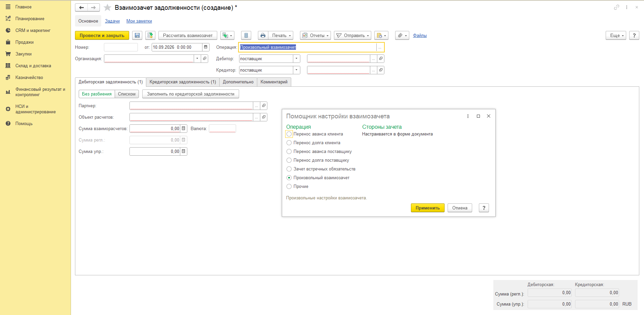This screenshot has width=644, height=315.
Task: Switch to Списком view mode
Action: click(127, 94)
